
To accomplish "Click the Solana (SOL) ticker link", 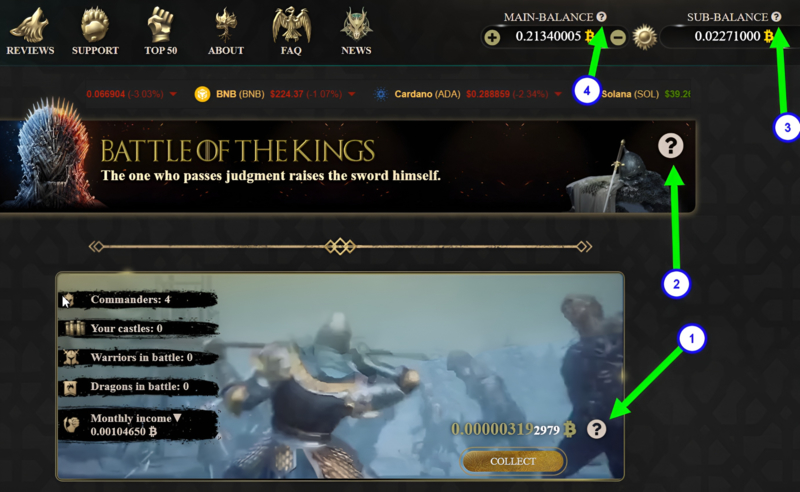I will coord(630,94).
